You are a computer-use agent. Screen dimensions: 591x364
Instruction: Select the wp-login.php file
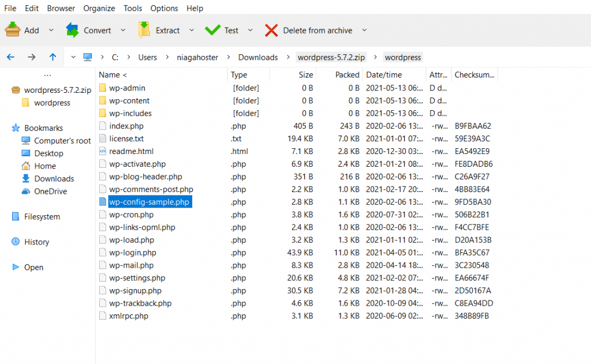click(x=132, y=253)
